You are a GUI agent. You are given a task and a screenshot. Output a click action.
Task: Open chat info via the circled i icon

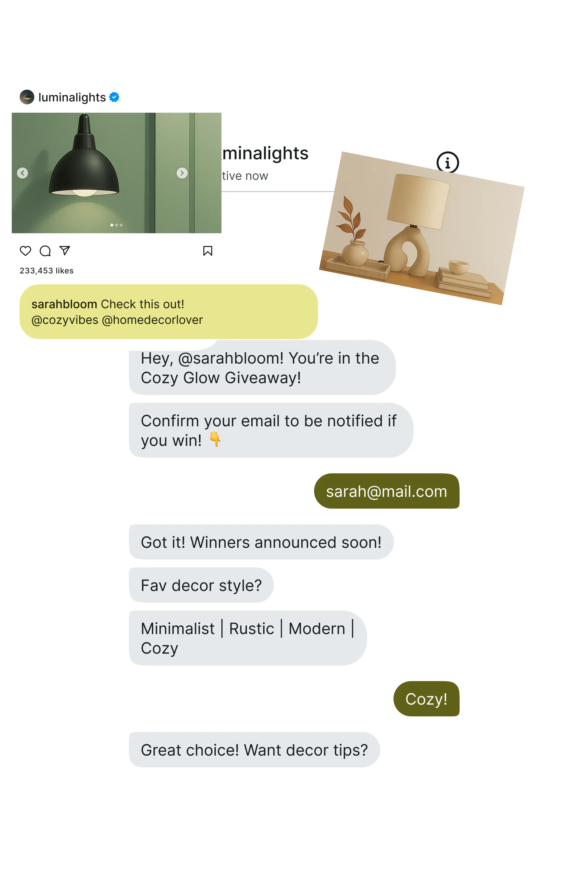(x=448, y=162)
